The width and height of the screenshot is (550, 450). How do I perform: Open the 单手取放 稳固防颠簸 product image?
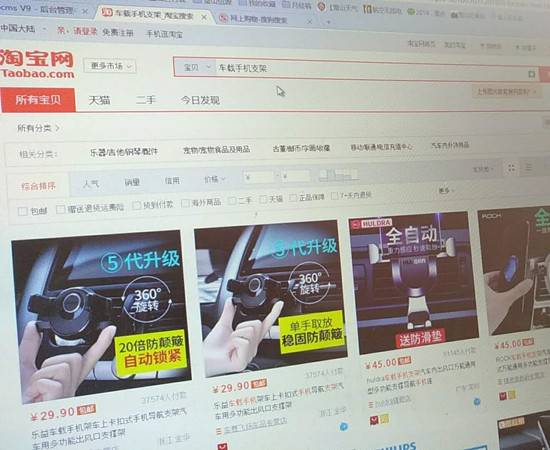pos(271,298)
